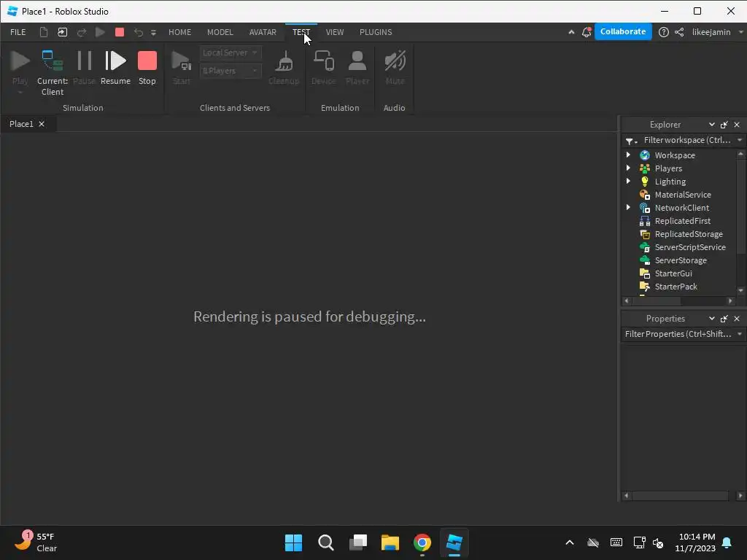The image size is (747, 560).
Task: Select StarterGui in Explorer
Action: (673, 273)
